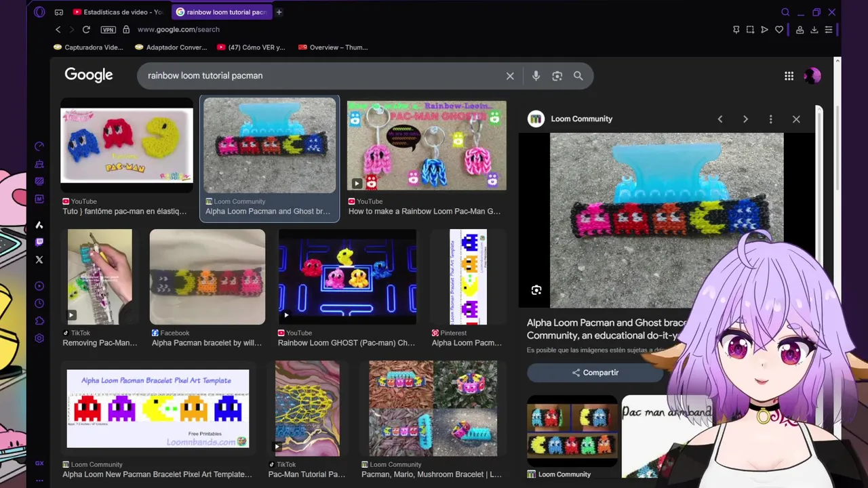This screenshot has height=488, width=868.
Task: Search open tabs magnifier icon
Action: pos(785,12)
